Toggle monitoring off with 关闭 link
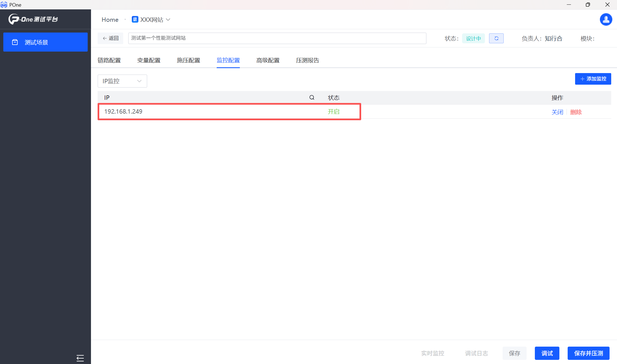This screenshot has width=617, height=364. [x=557, y=112]
